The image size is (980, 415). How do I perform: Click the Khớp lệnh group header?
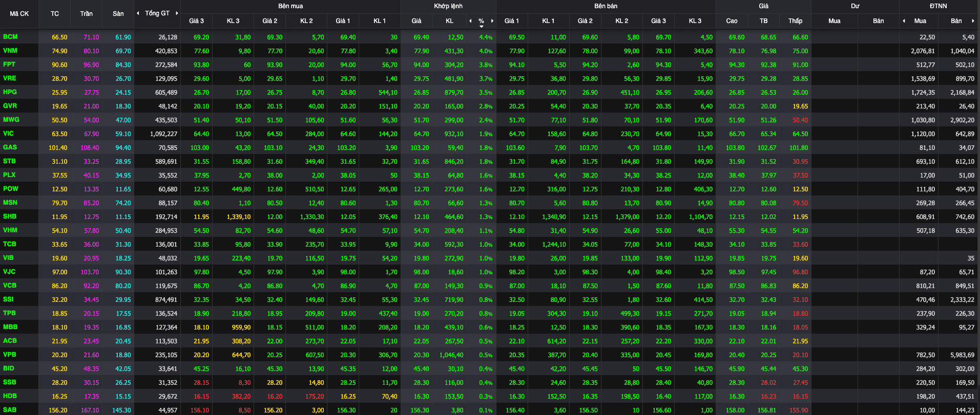coord(448,6)
